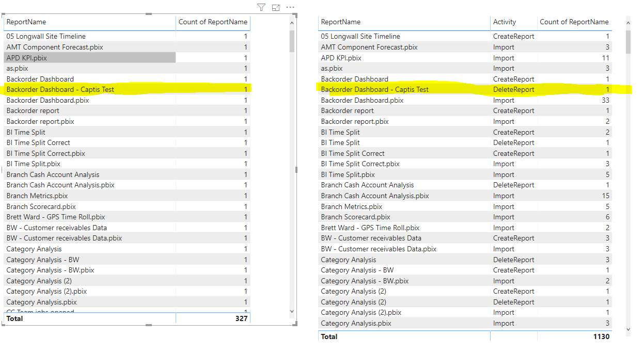Open the filter icon above left table

click(x=261, y=7)
